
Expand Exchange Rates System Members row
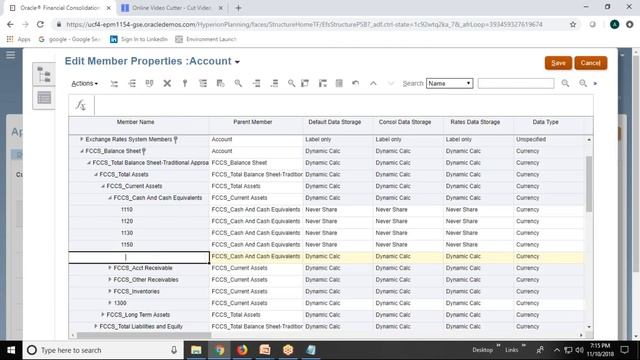(x=81, y=139)
